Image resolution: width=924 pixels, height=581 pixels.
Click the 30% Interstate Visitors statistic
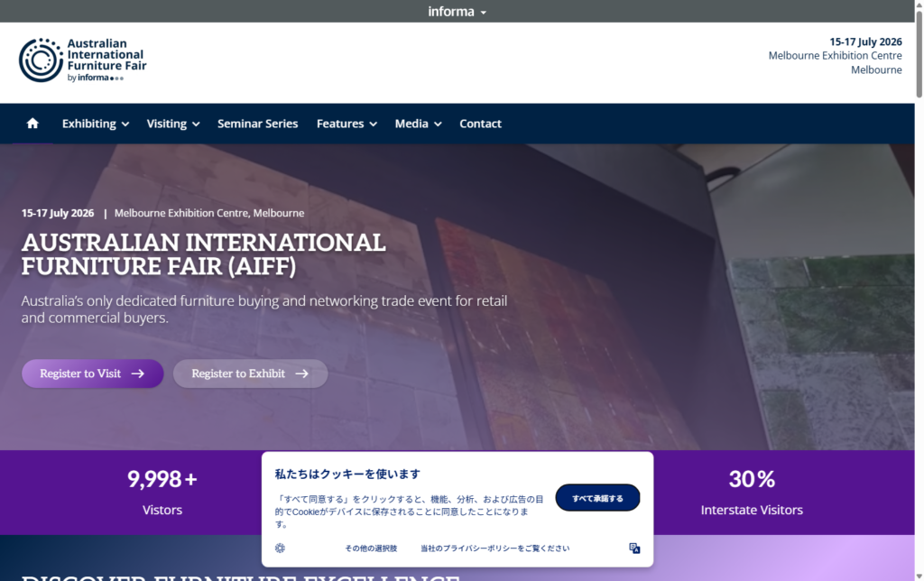point(752,492)
